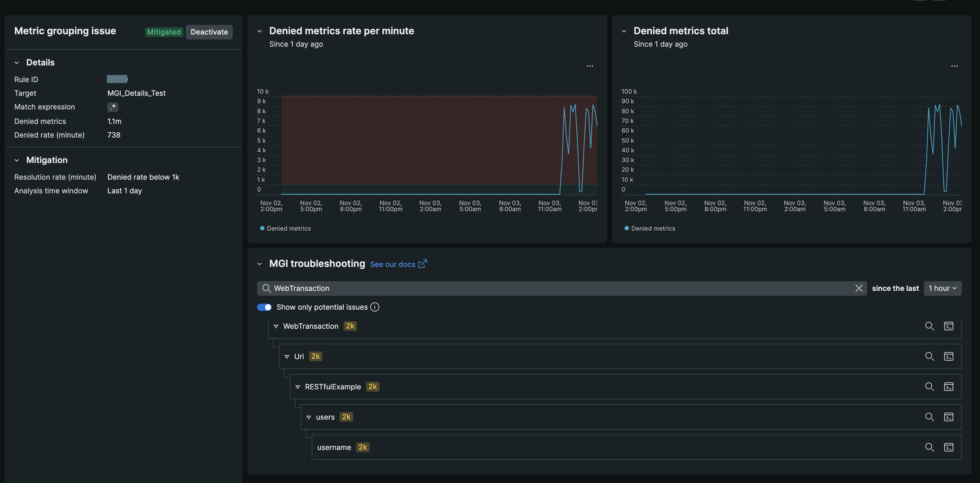The height and width of the screenshot is (483, 980).
Task: Collapse the RESTfulExample tree node
Action: click(x=298, y=387)
